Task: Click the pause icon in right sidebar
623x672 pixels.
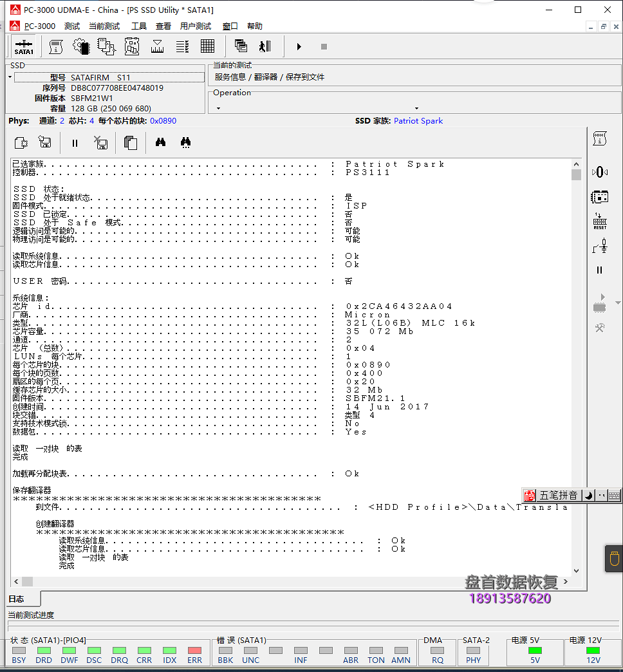Action: coord(599,270)
